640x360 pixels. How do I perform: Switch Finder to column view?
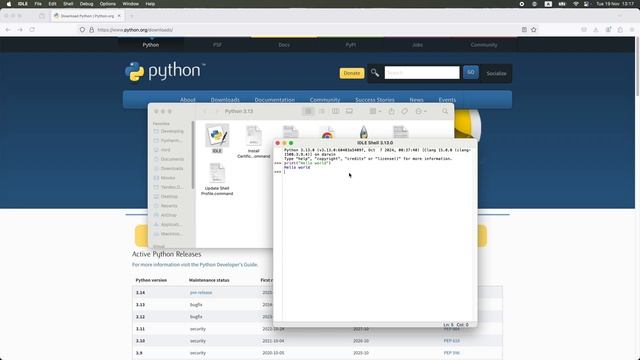click(336, 111)
